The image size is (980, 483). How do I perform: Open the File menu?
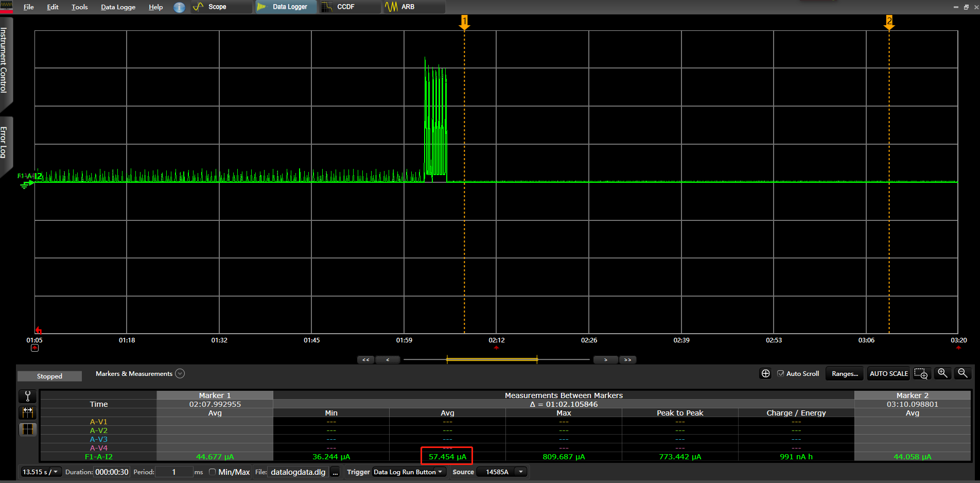[x=29, y=7]
